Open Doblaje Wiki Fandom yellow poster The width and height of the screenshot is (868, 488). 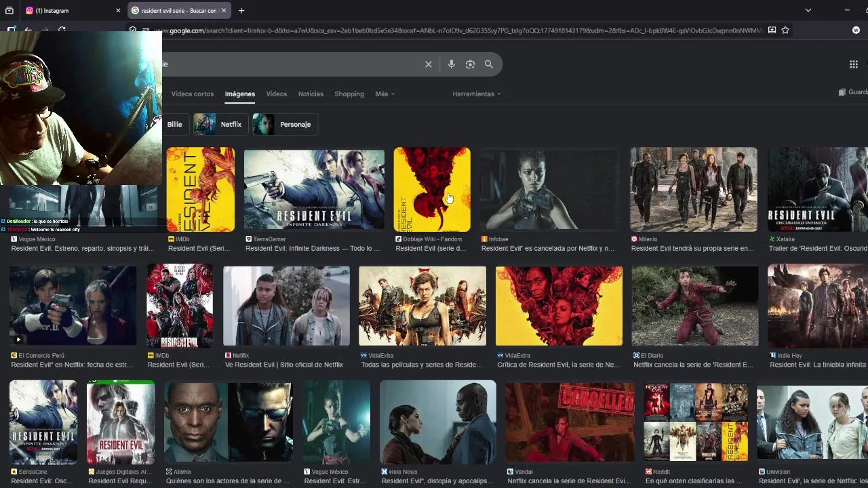432,190
